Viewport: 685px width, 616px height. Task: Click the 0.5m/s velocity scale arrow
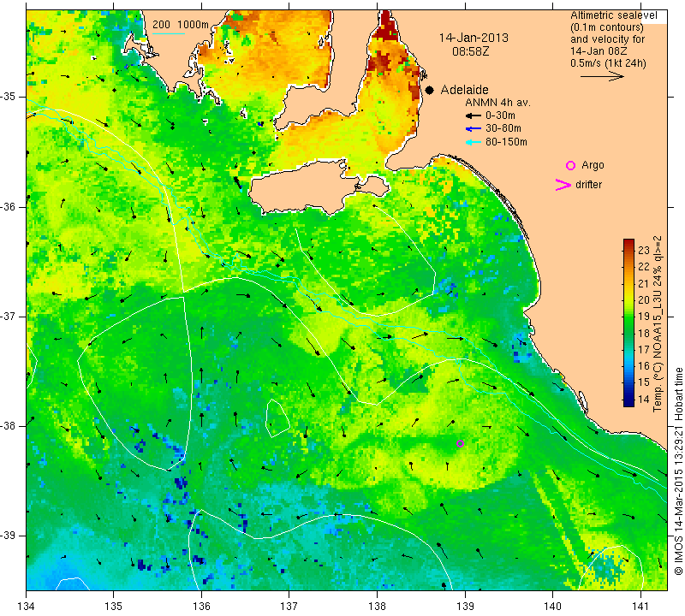click(x=602, y=77)
